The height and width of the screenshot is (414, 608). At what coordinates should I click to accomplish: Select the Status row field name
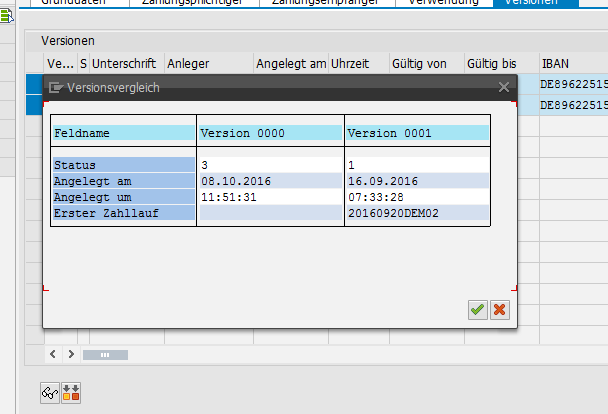pos(123,164)
